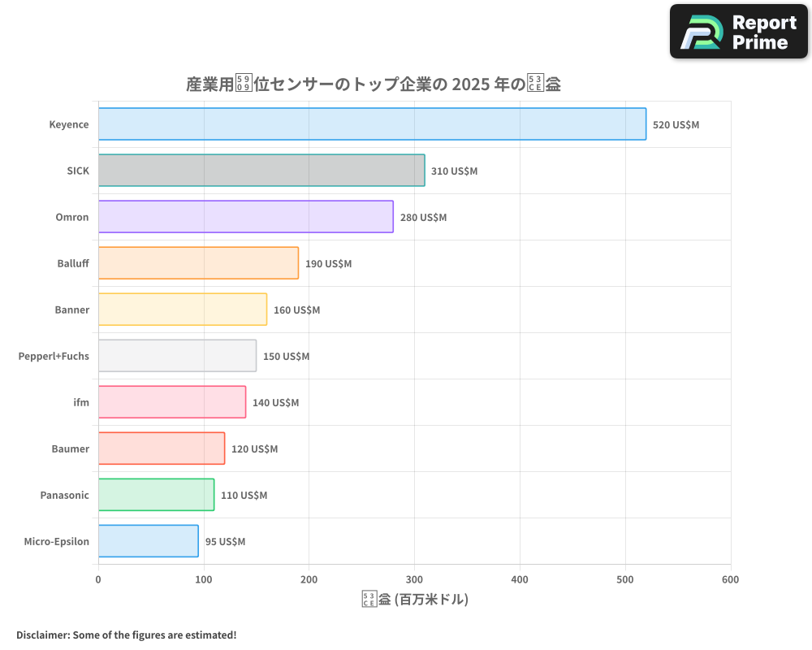812x650 pixels.
Task: Select the SICK gray bar
Action: pos(260,171)
